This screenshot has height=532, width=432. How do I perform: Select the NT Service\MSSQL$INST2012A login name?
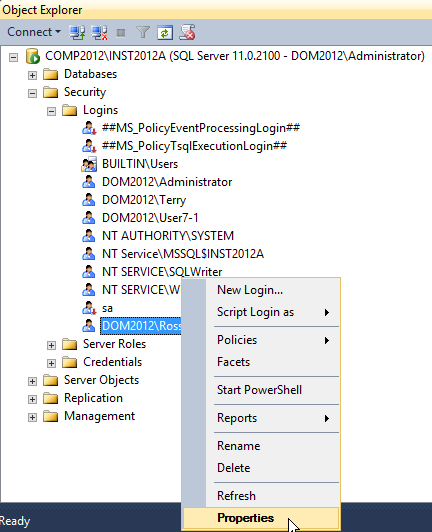coord(183,254)
